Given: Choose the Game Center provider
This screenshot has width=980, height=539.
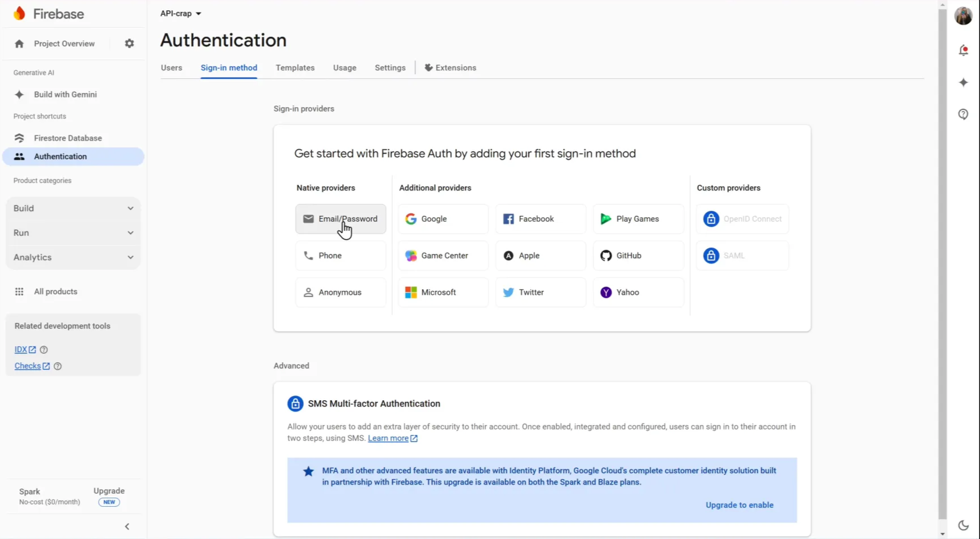Looking at the screenshot, I should [443, 256].
